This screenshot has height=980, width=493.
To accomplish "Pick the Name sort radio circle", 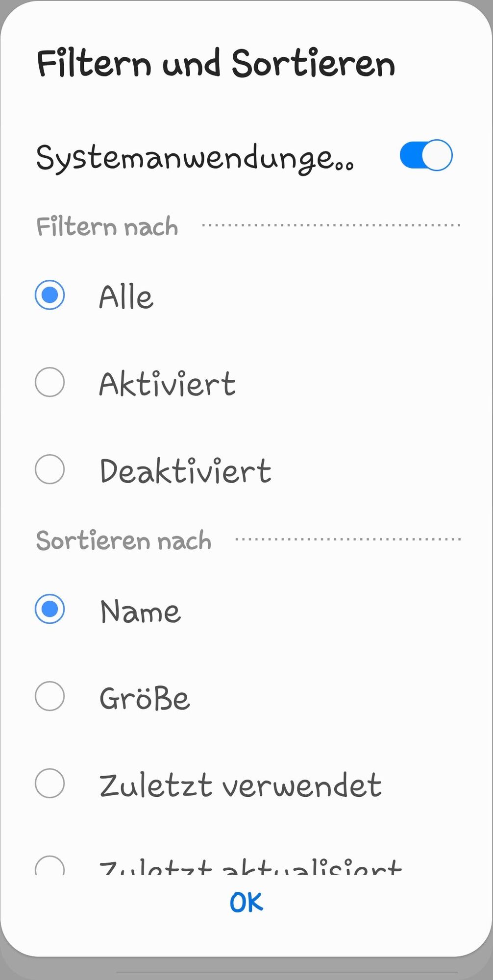I will [x=49, y=609].
